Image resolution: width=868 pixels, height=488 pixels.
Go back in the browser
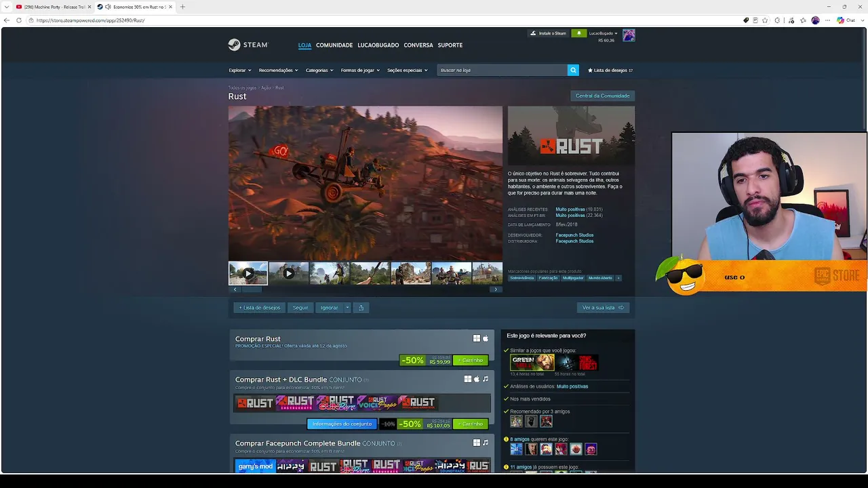(x=6, y=20)
